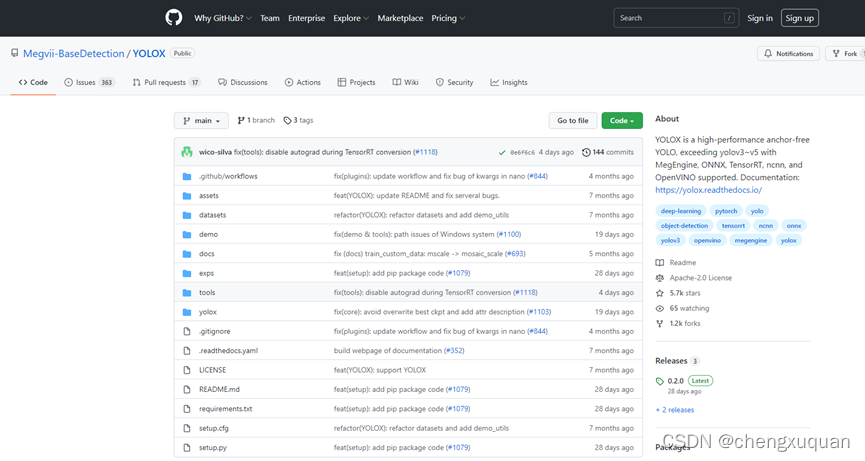Image resolution: width=865 pixels, height=461 pixels.
Task: Click the repository book icon beside Megvii-BaseDetection
Action: [14, 53]
